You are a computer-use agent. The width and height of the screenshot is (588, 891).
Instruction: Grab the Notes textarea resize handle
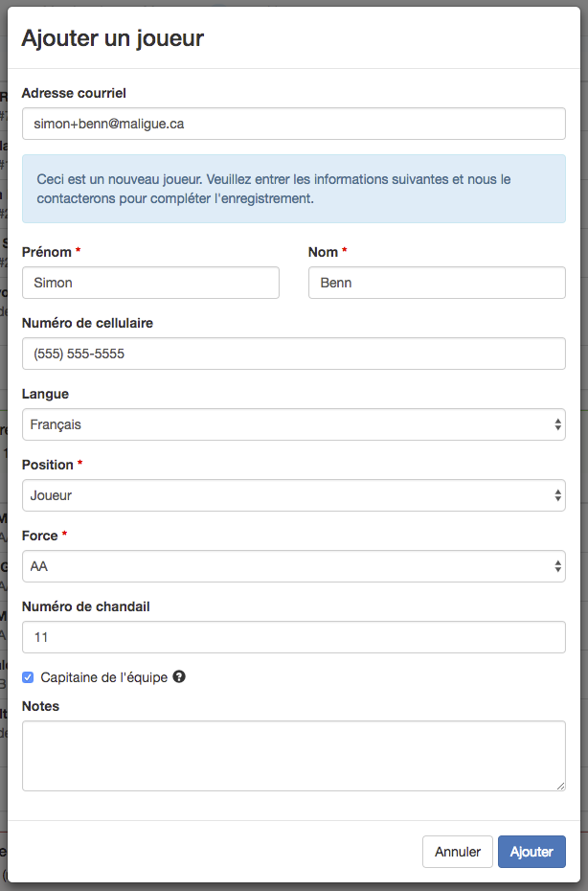coord(561,786)
